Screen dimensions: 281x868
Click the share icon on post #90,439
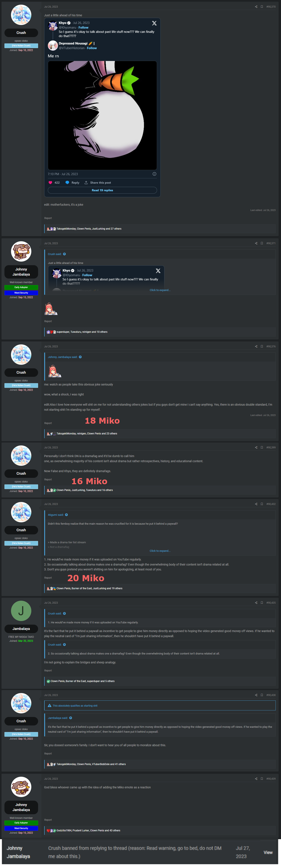click(256, 779)
